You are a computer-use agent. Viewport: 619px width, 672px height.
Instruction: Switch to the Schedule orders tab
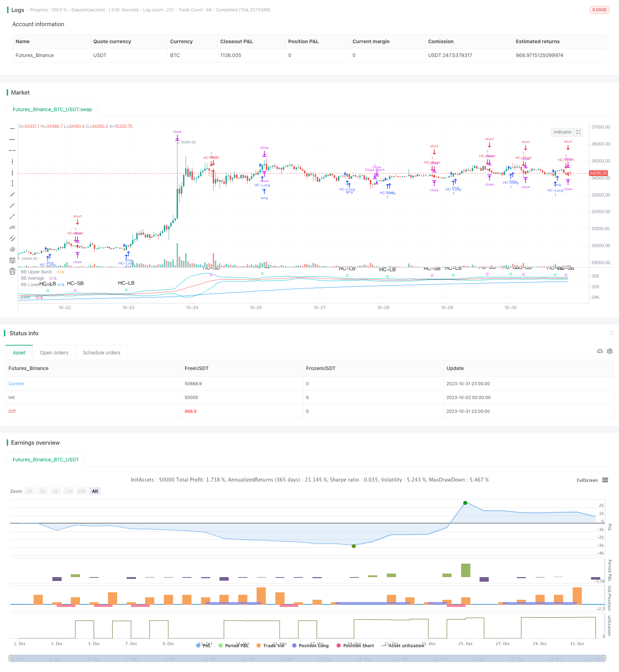(x=102, y=353)
